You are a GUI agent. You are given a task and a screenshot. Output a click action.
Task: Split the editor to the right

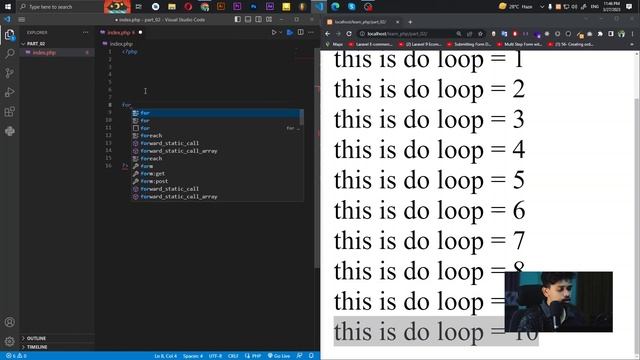tap(300, 32)
